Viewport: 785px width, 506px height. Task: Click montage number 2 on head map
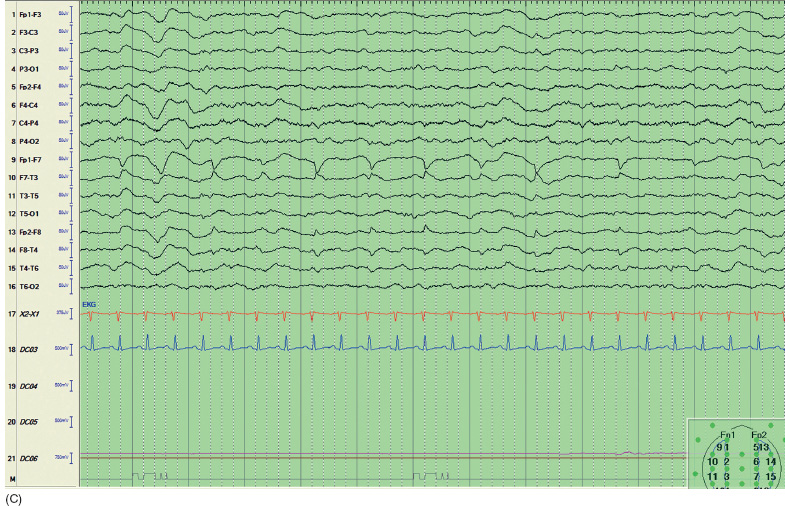[x=727, y=461]
